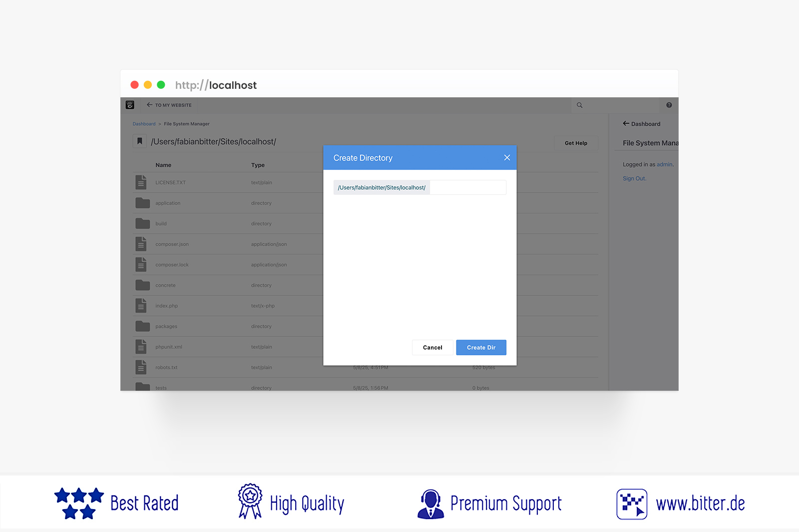This screenshot has height=532, width=799.
Task: Open the help question mark icon
Action: click(669, 105)
